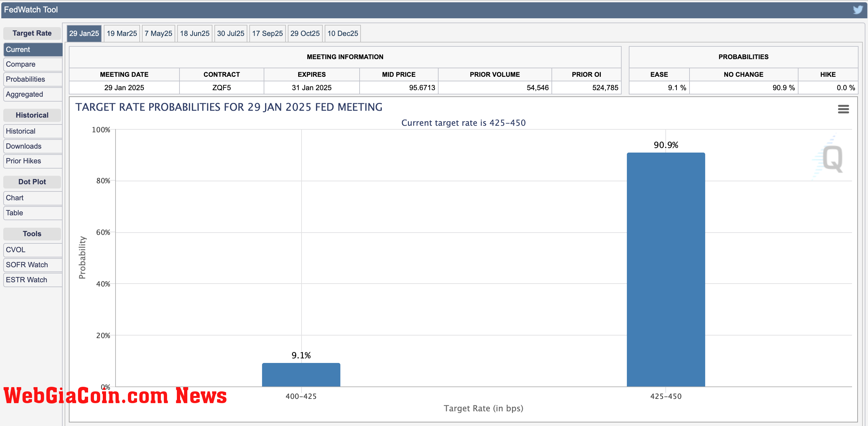
Task: Open the Compare sidebar item
Action: 33,64
